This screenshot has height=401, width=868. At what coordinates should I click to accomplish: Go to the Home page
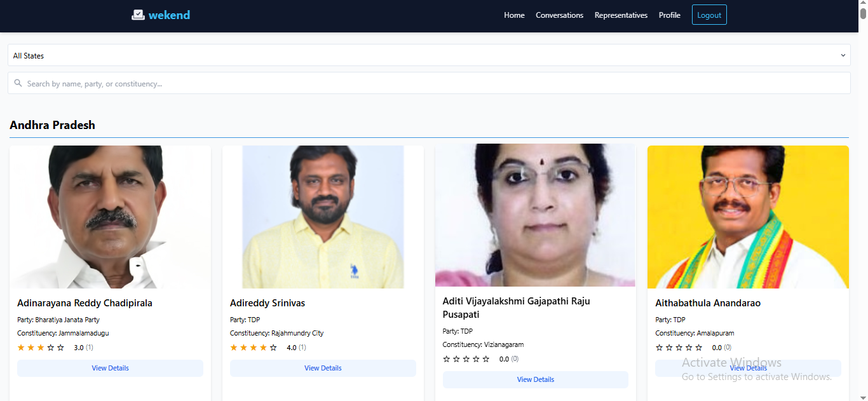(514, 15)
